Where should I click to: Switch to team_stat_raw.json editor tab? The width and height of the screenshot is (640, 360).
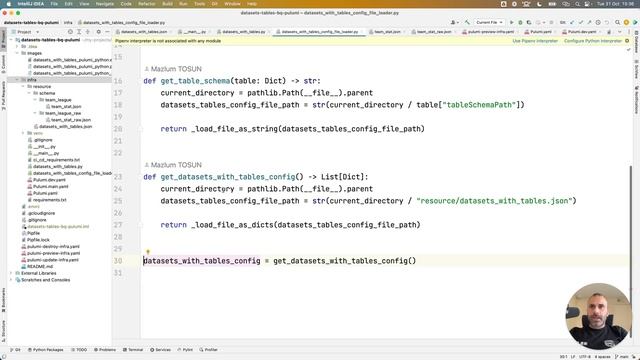tap(434, 32)
